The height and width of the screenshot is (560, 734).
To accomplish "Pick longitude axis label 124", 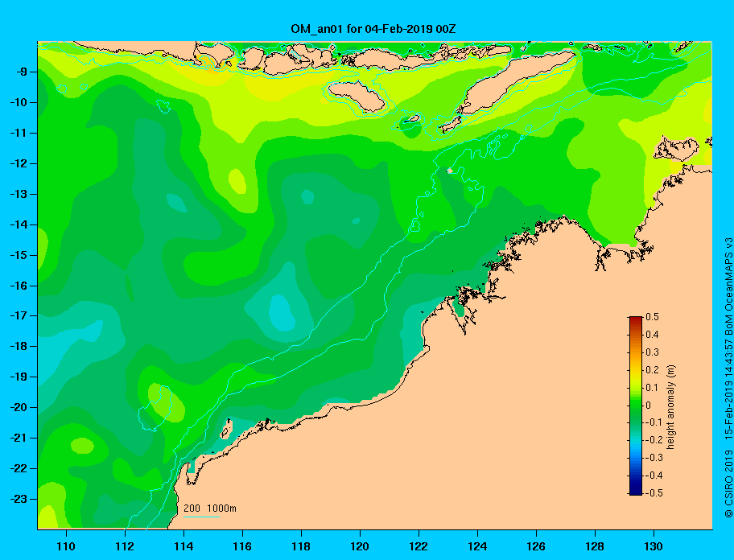I will pyautogui.click(x=477, y=546).
